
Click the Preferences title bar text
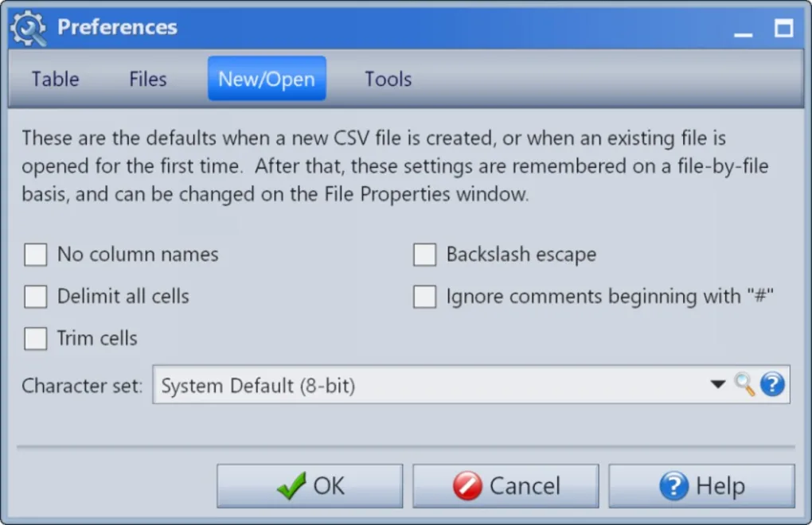pos(117,28)
